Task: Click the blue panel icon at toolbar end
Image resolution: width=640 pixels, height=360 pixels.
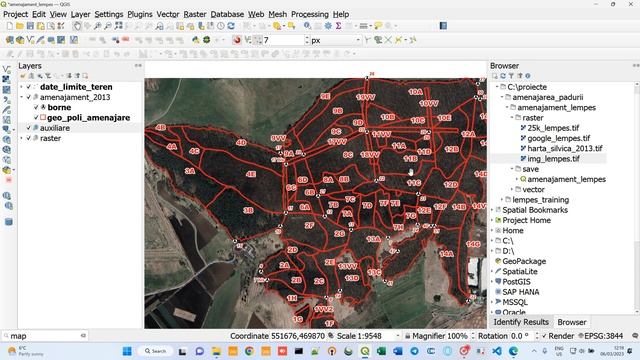Action: coord(443,26)
